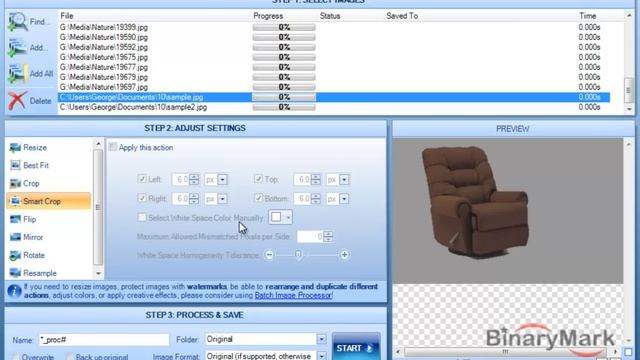Viewport: 640px width, 360px height.
Task: Toggle the Top margin checkbox
Action: [x=258, y=179]
